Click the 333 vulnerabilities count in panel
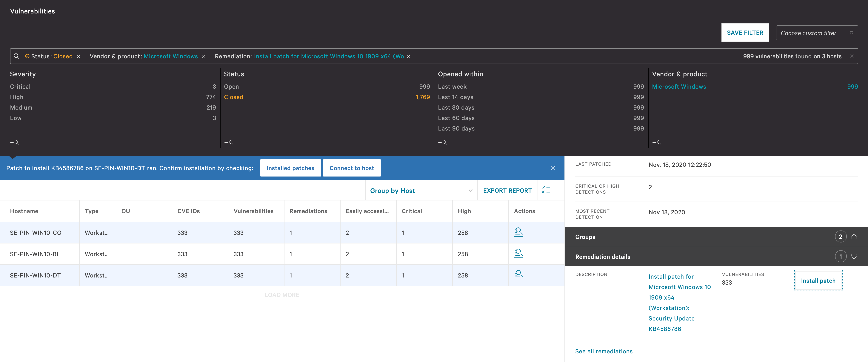This screenshot has width=868, height=362. 727,283
